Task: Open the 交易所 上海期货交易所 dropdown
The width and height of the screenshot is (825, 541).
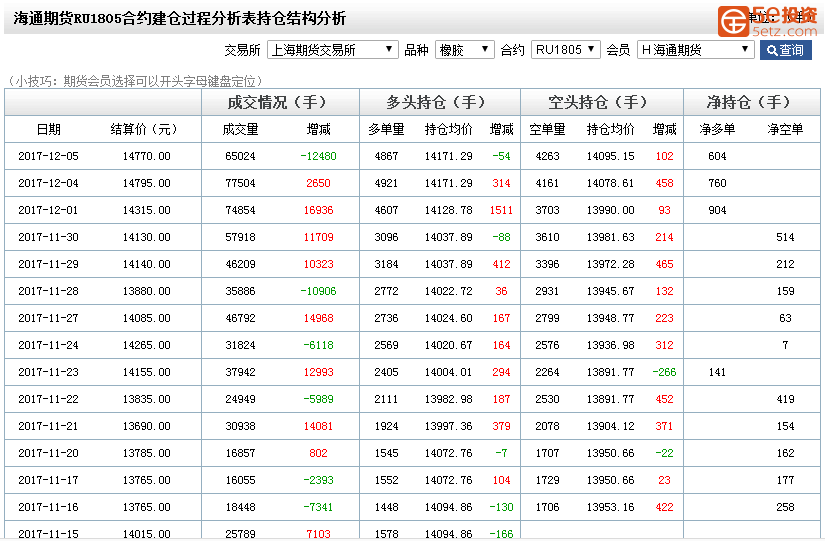Action: click(332, 50)
